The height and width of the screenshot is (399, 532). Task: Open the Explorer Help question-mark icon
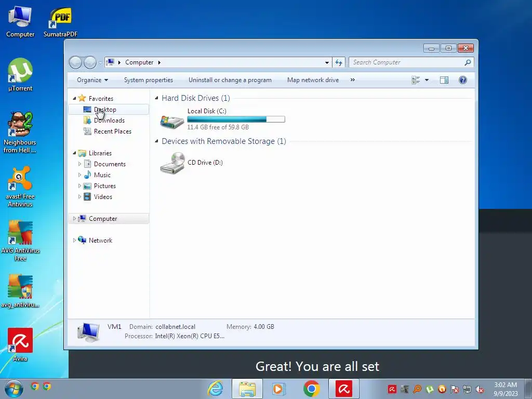(462, 80)
